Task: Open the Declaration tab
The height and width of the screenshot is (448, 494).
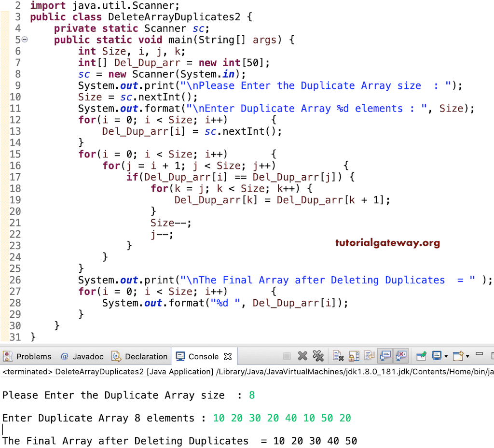Action: click(x=140, y=356)
